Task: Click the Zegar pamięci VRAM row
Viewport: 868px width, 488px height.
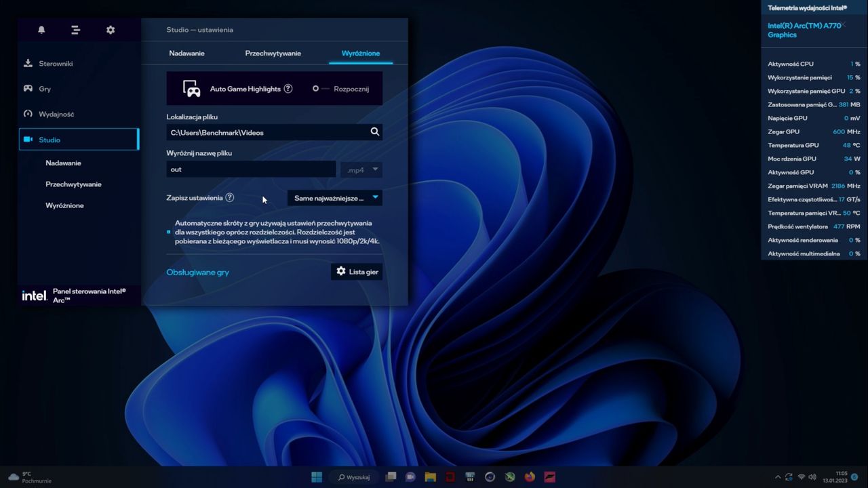Action: coord(814,186)
